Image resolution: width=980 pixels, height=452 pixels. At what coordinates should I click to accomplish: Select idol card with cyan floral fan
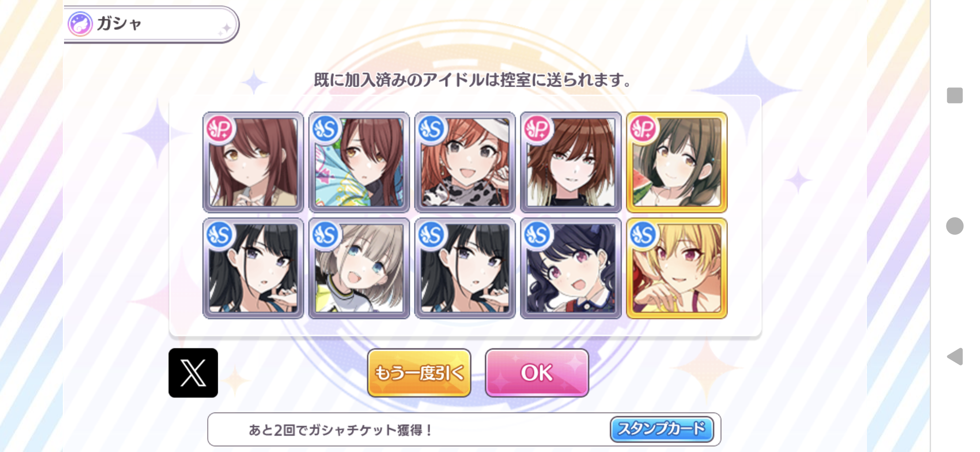pos(359,162)
